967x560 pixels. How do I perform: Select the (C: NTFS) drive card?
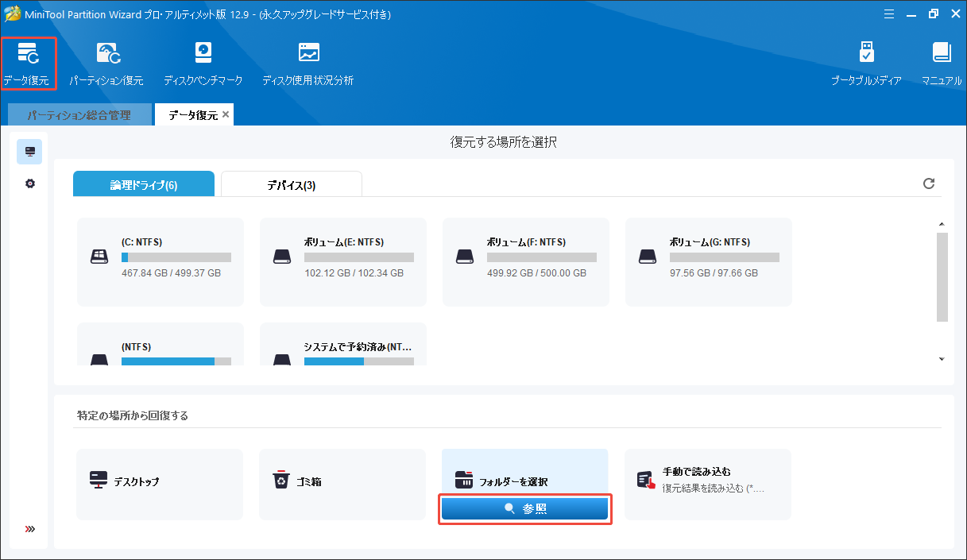(x=161, y=262)
